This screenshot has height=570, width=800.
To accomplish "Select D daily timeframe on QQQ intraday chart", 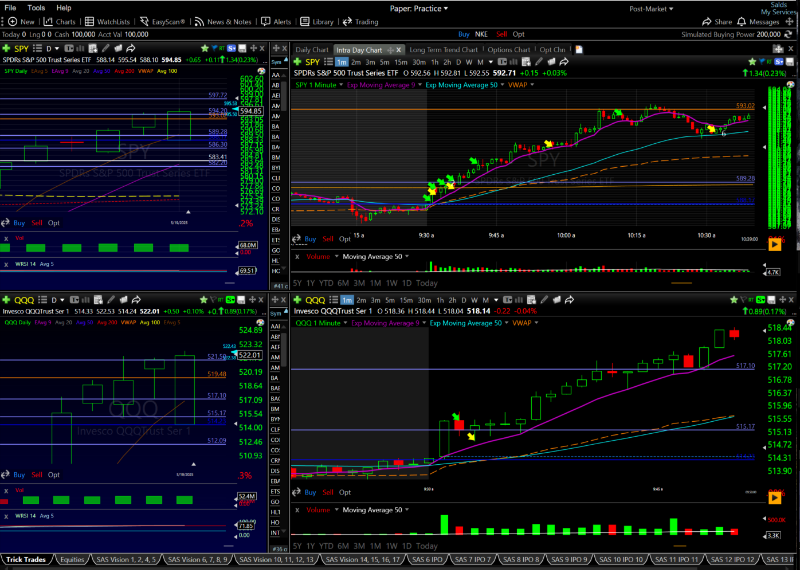I will point(464,300).
